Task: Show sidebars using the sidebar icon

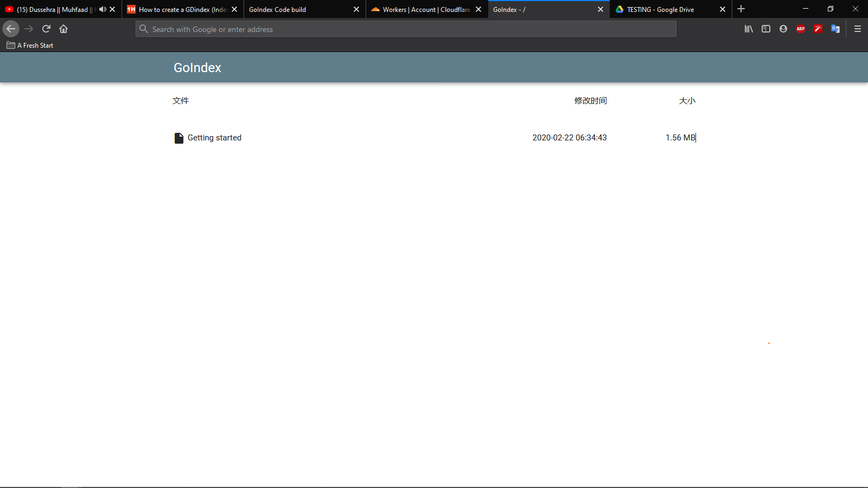Action: (766, 29)
